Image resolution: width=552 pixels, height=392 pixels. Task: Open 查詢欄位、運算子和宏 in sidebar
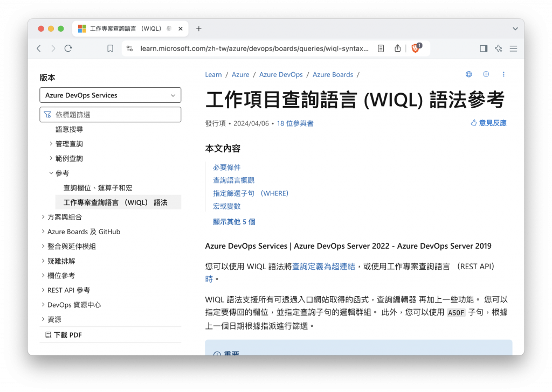98,188
